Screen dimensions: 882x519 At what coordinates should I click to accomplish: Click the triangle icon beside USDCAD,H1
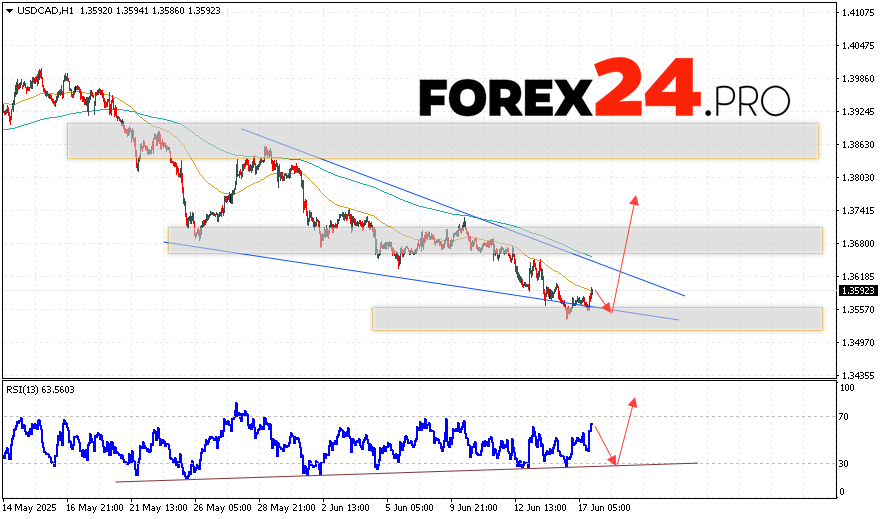[x=9, y=9]
